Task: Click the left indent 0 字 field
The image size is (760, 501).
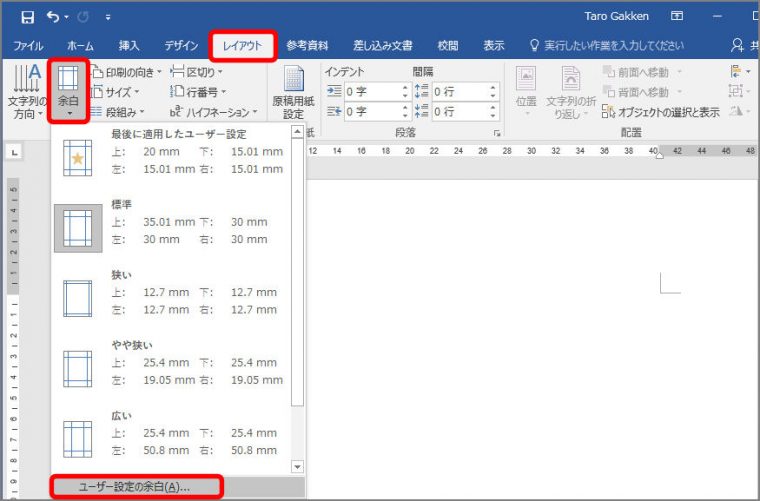Action: 372,92
